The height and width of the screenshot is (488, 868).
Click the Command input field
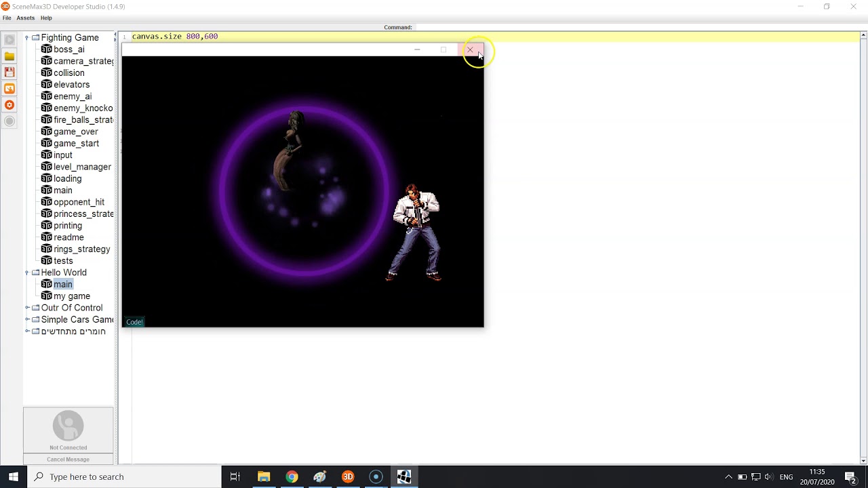click(x=637, y=27)
